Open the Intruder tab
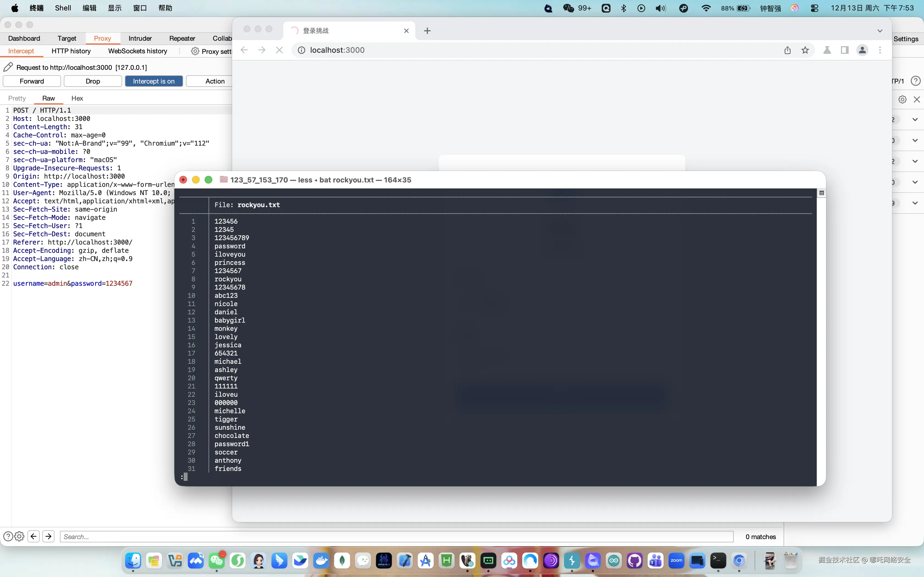The image size is (924, 577). tap(140, 38)
